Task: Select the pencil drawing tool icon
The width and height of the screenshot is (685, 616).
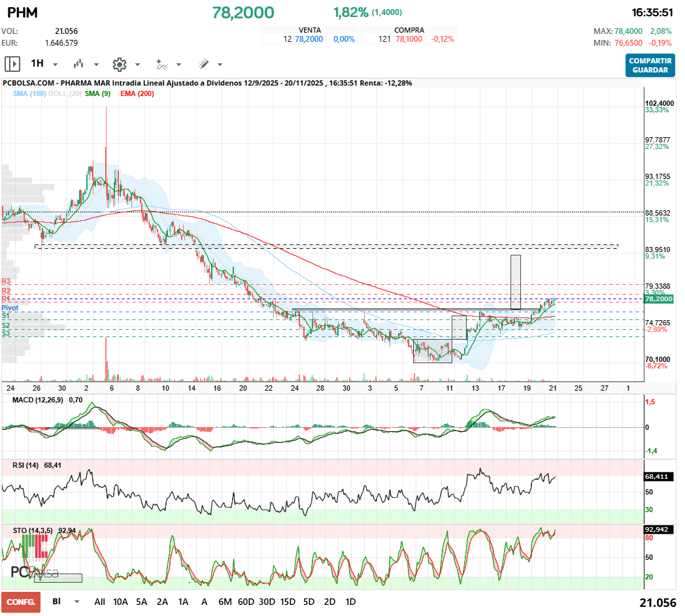Action: click(x=203, y=64)
